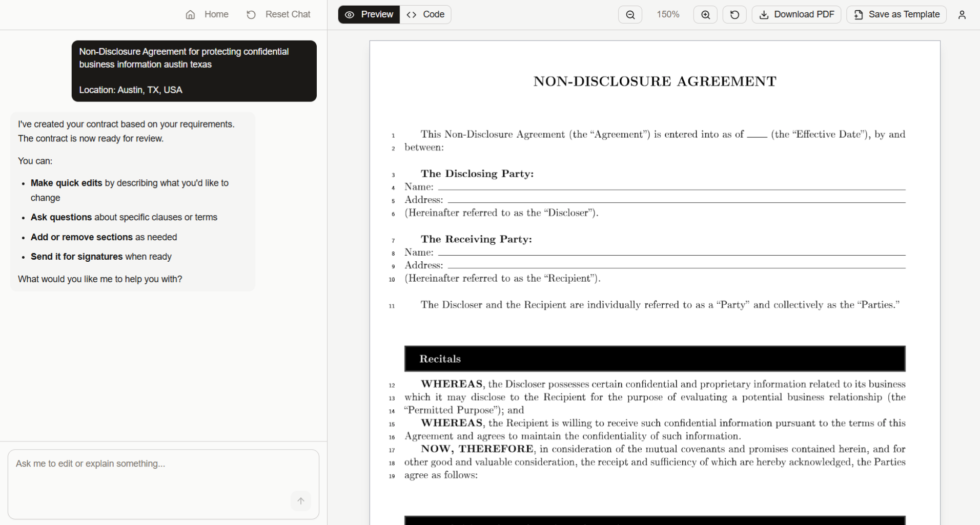
Task: Click the Disclosing Party Name blank line
Action: [671, 187]
